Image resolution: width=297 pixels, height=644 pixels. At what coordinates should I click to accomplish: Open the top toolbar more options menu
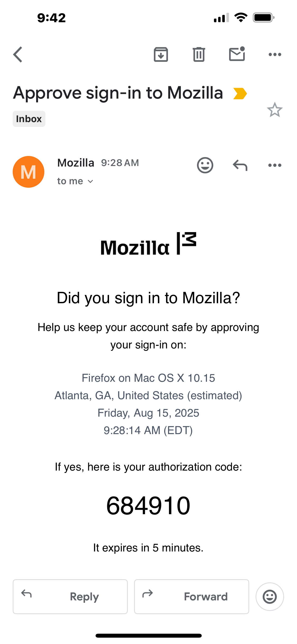pyautogui.click(x=275, y=54)
